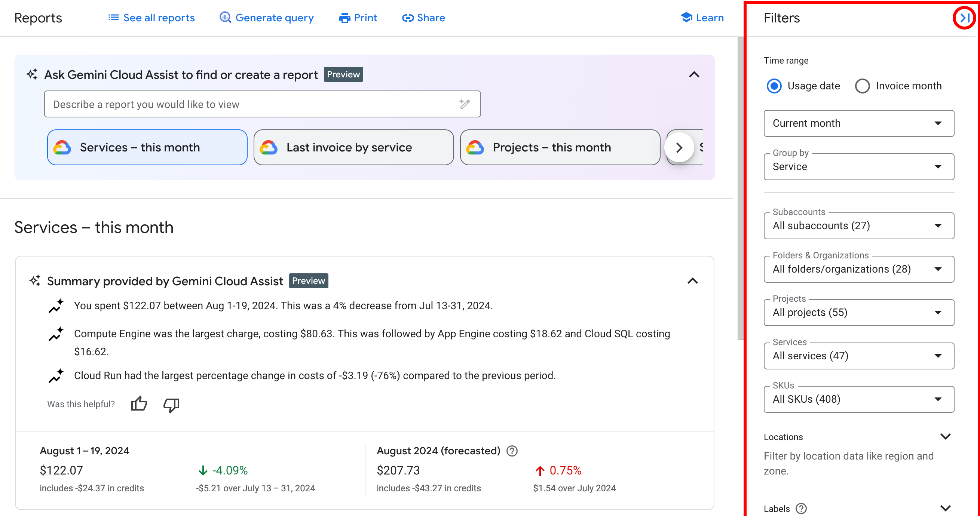Click the Generate query icon
The image size is (980, 516).
pos(225,18)
